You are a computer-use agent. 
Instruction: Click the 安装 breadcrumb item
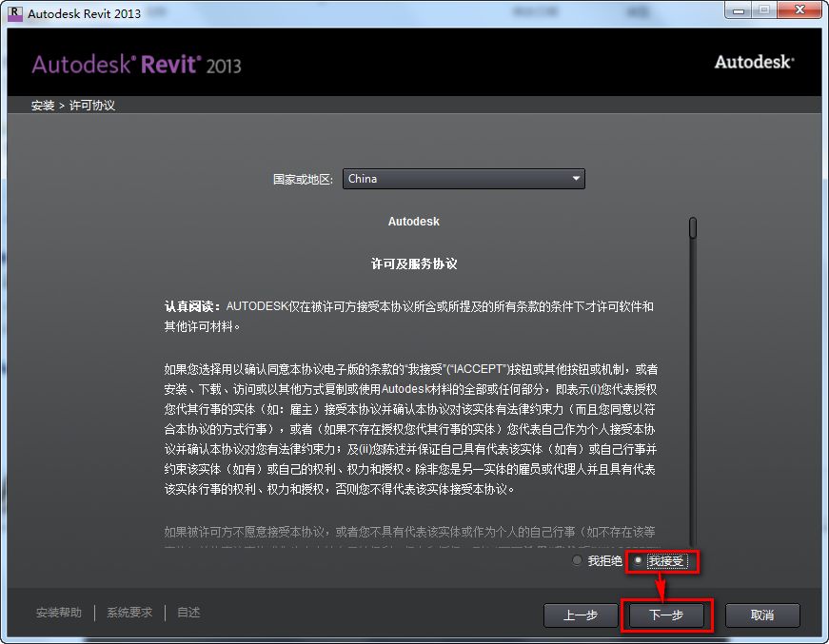tap(43, 106)
